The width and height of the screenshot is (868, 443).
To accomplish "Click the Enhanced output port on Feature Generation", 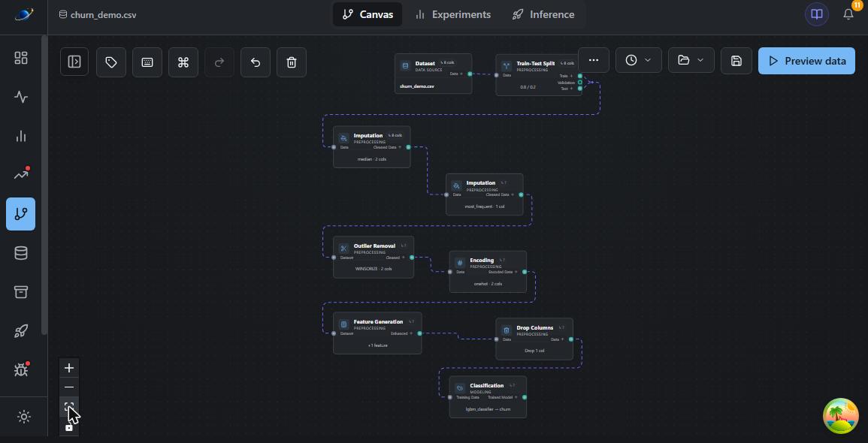I will coord(419,333).
